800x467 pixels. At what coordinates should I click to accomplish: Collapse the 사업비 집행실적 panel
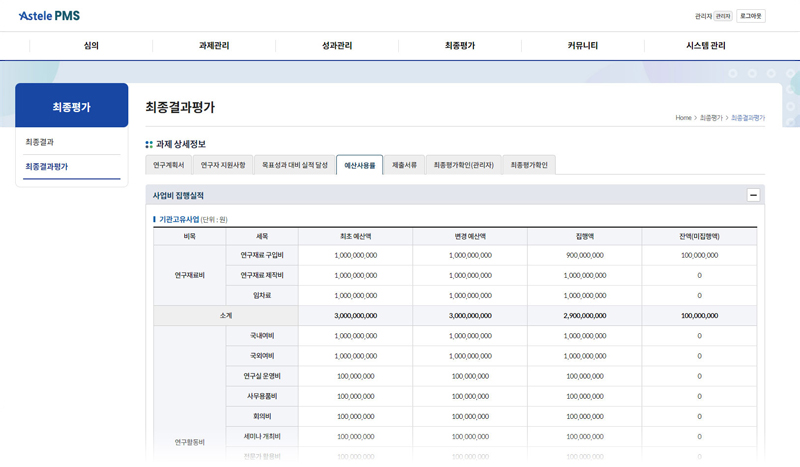point(753,196)
